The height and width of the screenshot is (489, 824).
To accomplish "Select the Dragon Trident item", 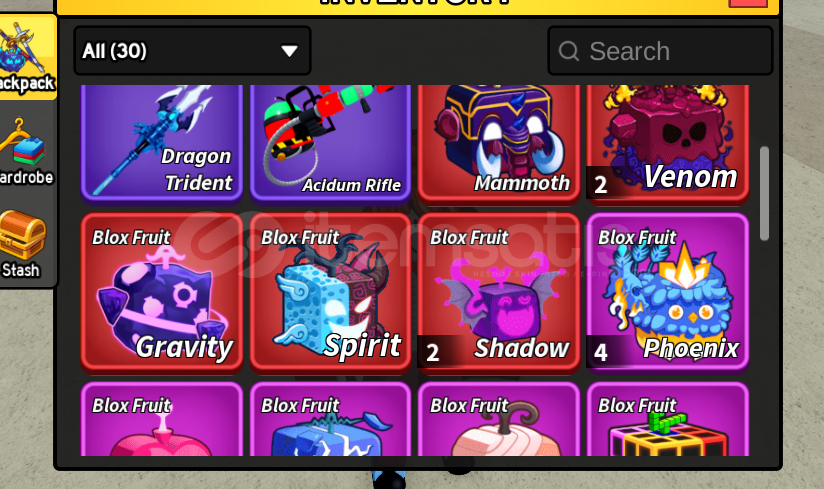I will 162,143.
